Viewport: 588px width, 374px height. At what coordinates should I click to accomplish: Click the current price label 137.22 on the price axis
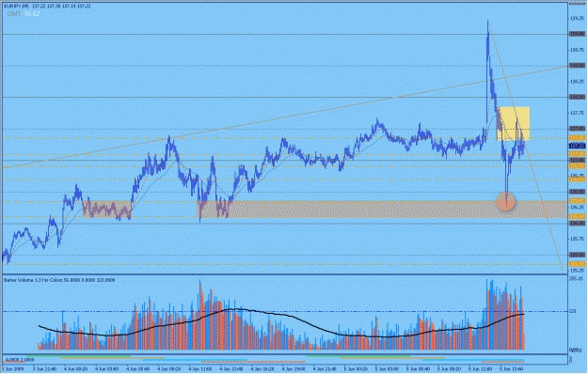577,146
